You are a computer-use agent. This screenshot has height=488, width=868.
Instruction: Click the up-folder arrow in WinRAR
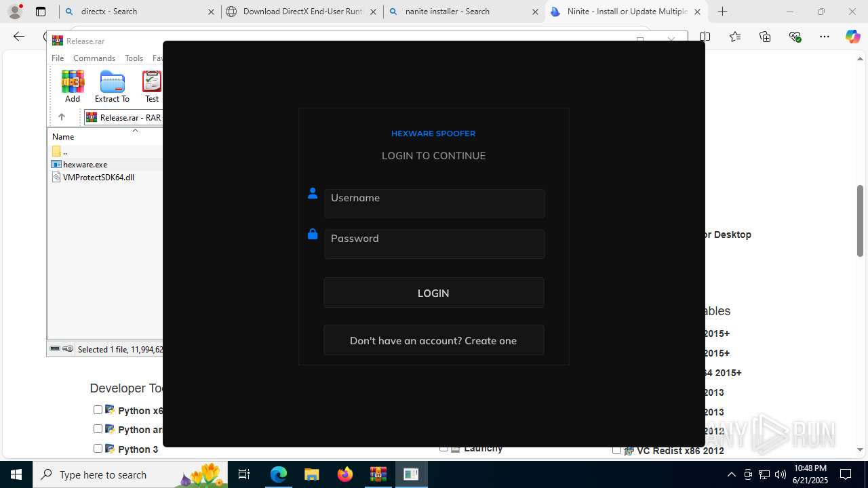point(62,117)
